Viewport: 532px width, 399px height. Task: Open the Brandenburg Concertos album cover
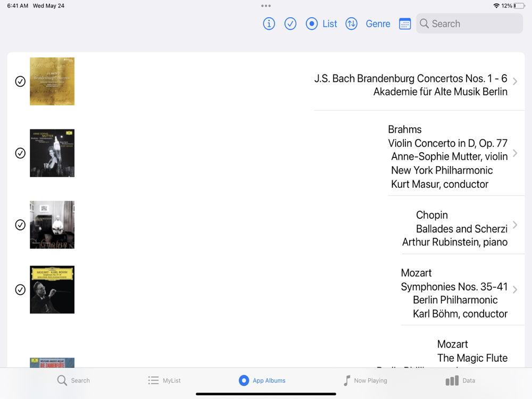coord(52,81)
